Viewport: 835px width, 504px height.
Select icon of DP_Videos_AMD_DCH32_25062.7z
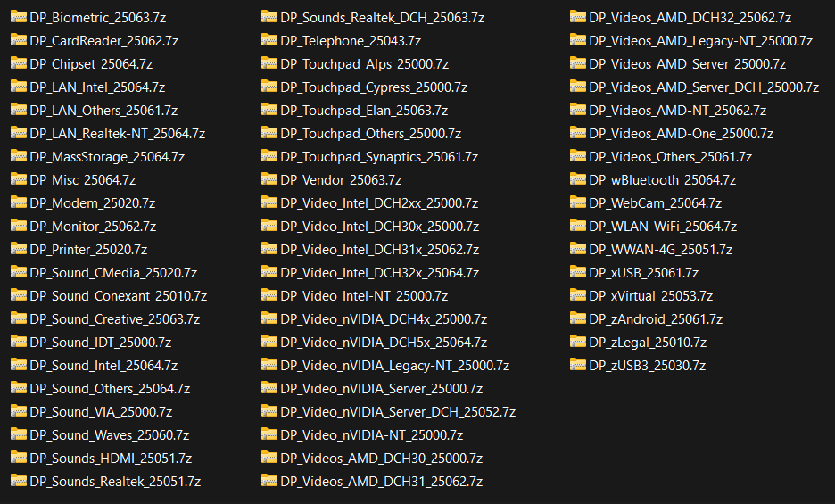click(x=578, y=17)
